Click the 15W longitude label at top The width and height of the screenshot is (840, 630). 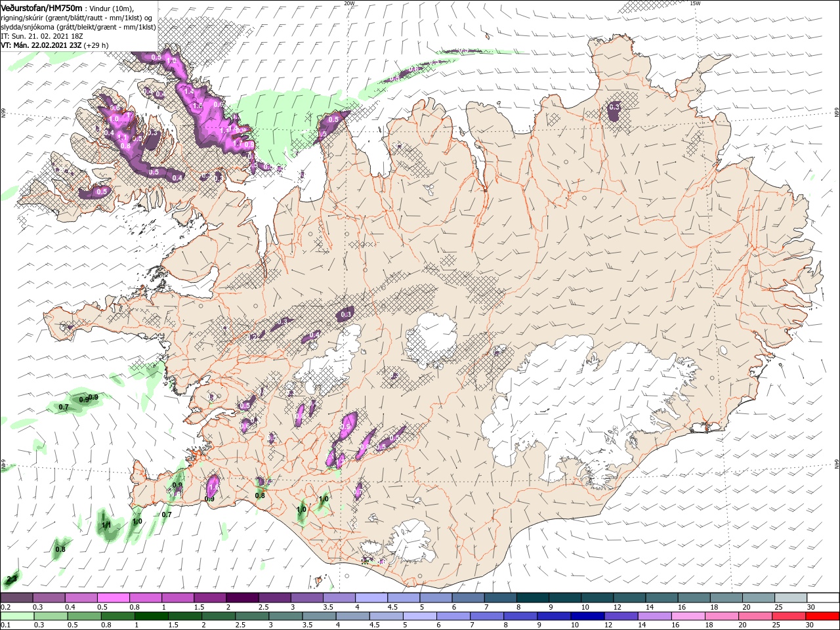click(x=695, y=3)
